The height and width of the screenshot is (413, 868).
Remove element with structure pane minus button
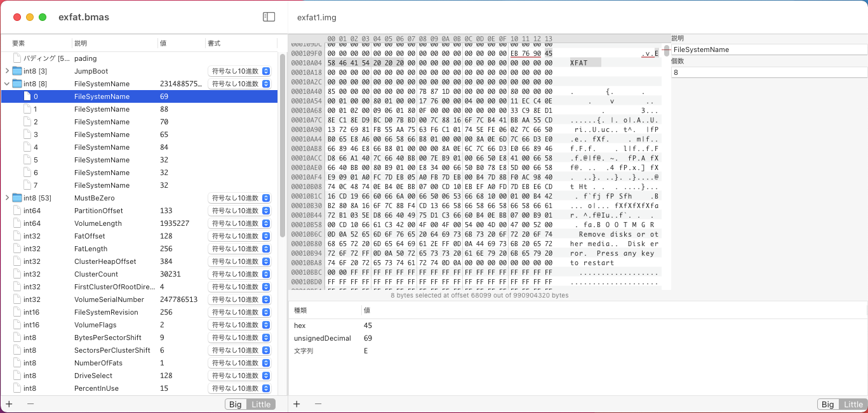click(x=30, y=404)
